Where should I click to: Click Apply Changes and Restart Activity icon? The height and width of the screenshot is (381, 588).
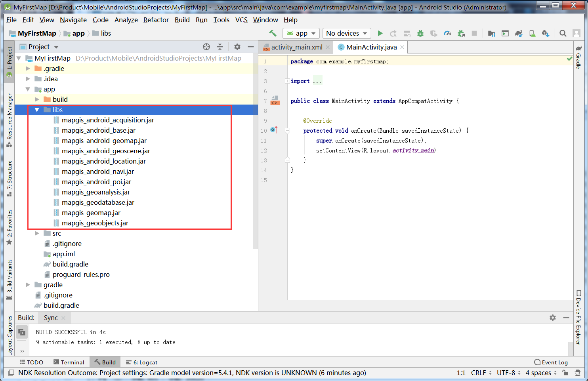[393, 33]
